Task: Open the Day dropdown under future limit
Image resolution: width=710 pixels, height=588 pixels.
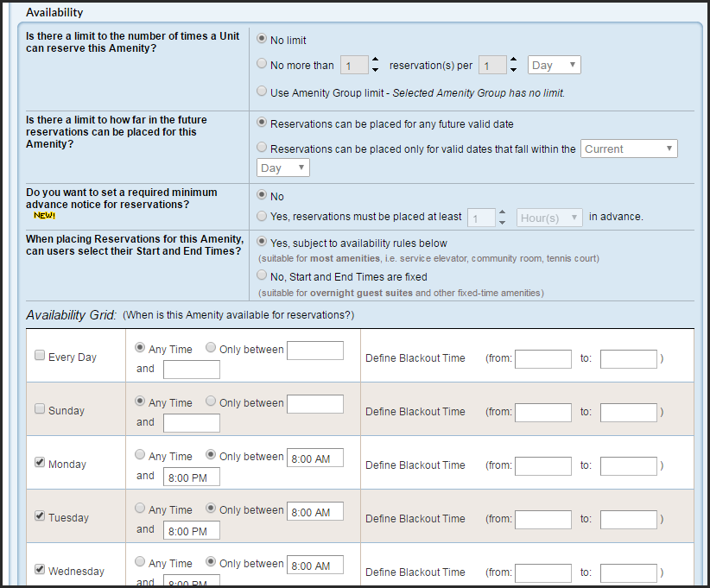Action: coord(283,168)
